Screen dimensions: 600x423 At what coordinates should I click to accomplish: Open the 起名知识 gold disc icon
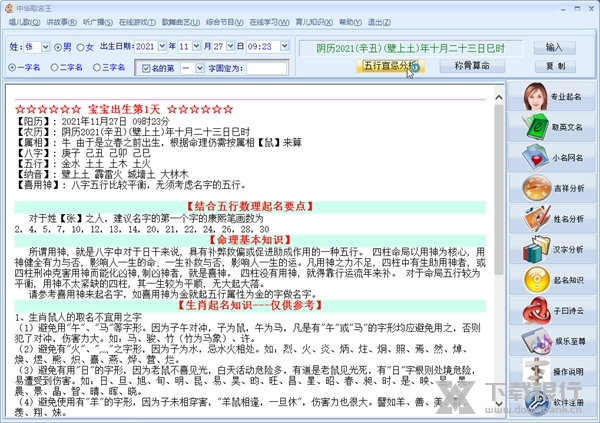(536, 280)
